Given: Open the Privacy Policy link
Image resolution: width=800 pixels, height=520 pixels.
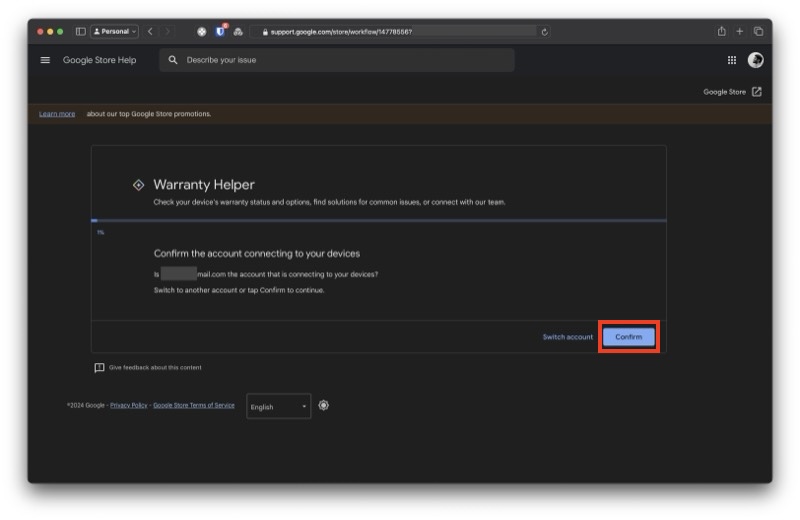Looking at the screenshot, I should pyautogui.click(x=129, y=405).
